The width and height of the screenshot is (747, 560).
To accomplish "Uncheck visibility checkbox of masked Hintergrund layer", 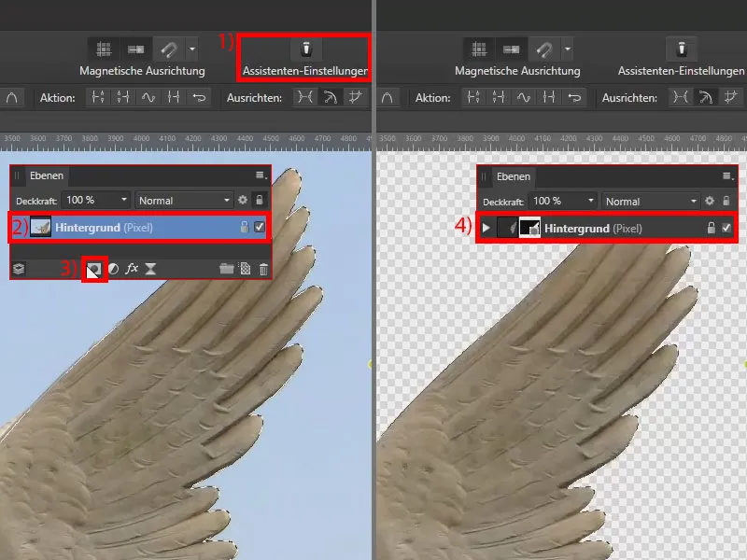I will coord(726,228).
